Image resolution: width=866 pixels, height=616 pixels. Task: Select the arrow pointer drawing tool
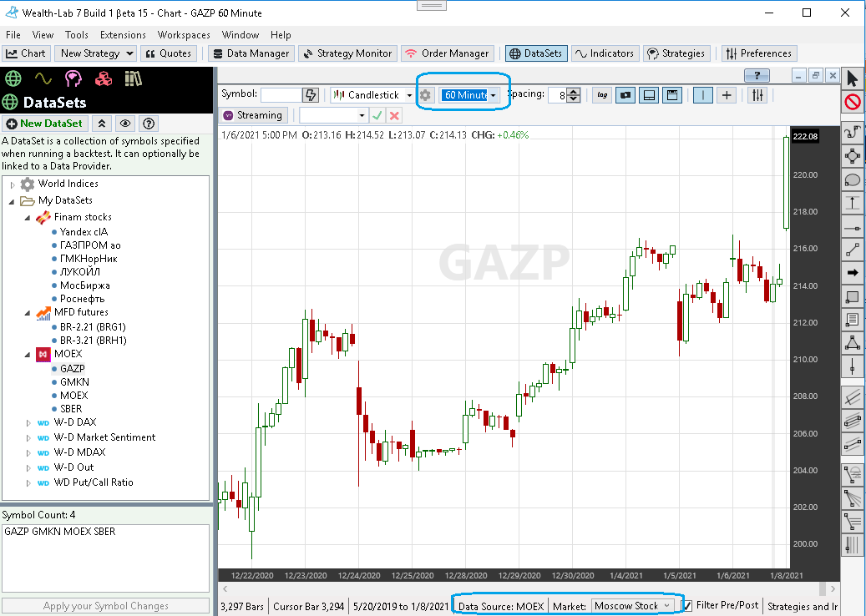click(x=852, y=78)
